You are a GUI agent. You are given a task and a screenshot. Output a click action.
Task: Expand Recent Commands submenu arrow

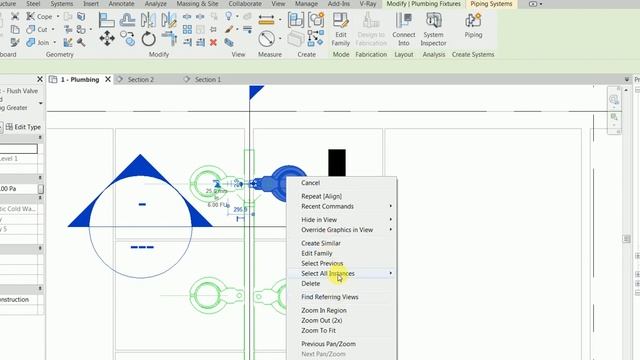coord(391,206)
